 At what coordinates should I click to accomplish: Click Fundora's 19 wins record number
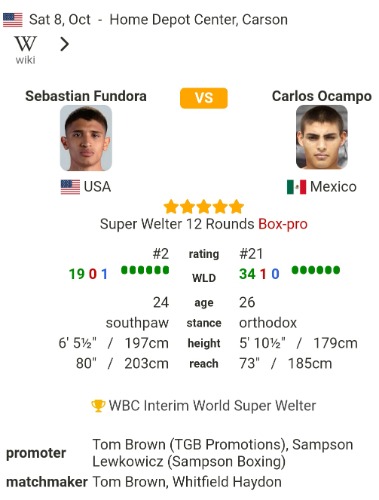click(77, 274)
